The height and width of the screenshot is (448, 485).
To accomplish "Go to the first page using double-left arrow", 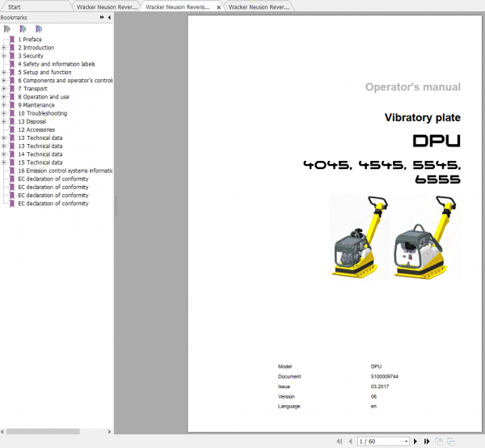I will tap(339, 442).
